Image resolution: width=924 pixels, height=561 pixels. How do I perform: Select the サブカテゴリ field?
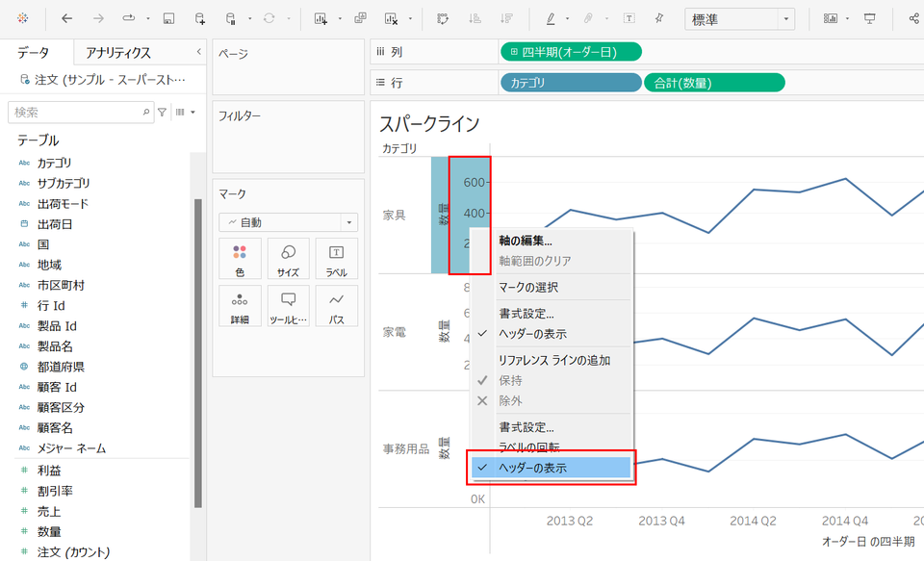click(64, 183)
